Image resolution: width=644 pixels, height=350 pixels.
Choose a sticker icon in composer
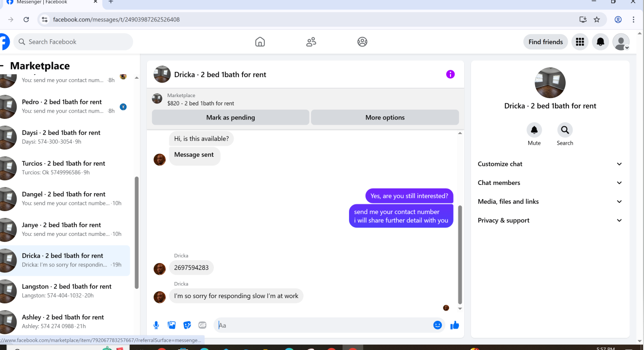(187, 325)
